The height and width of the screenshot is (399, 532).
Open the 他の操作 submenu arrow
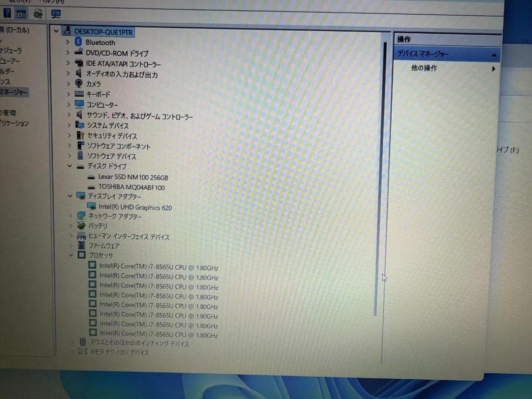click(493, 69)
